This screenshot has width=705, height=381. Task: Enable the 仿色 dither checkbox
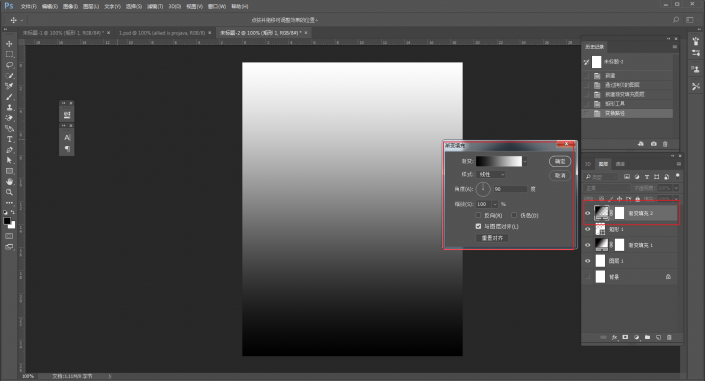[x=514, y=215]
